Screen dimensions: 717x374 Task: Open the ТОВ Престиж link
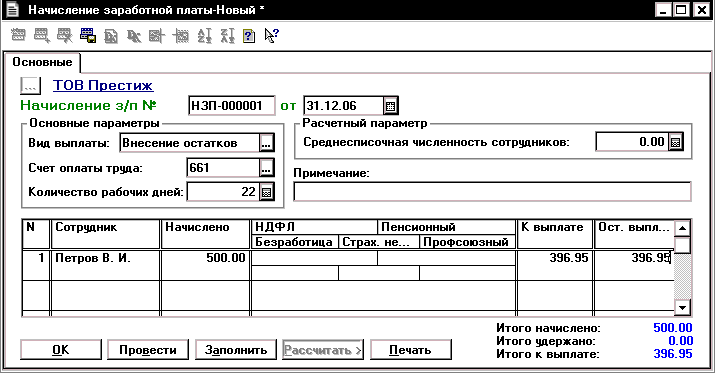103,85
